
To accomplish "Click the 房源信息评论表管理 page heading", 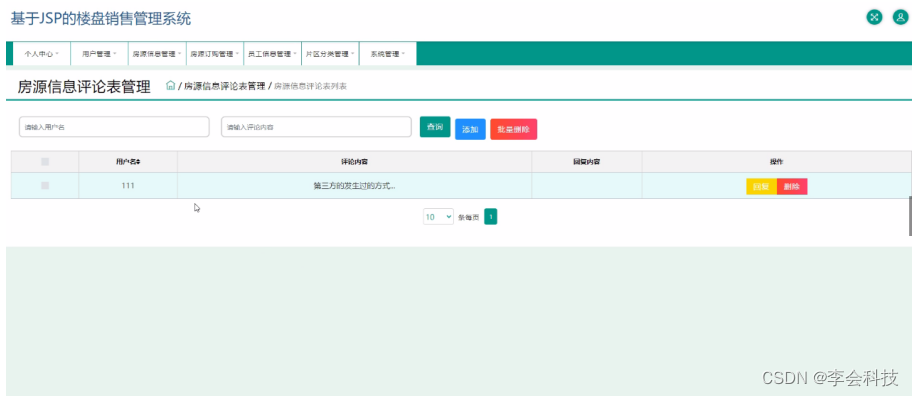I will point(84,87).
